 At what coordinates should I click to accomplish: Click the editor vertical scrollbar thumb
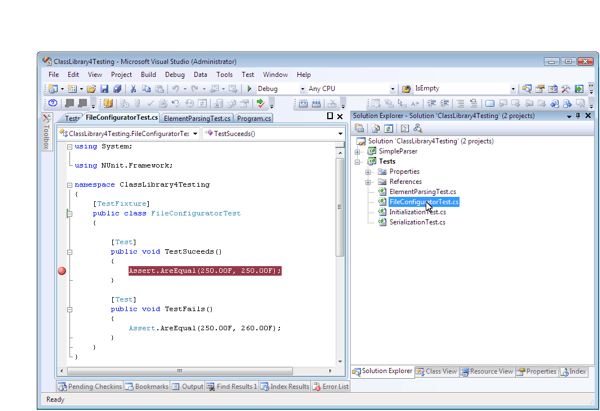tap(339, 207)
